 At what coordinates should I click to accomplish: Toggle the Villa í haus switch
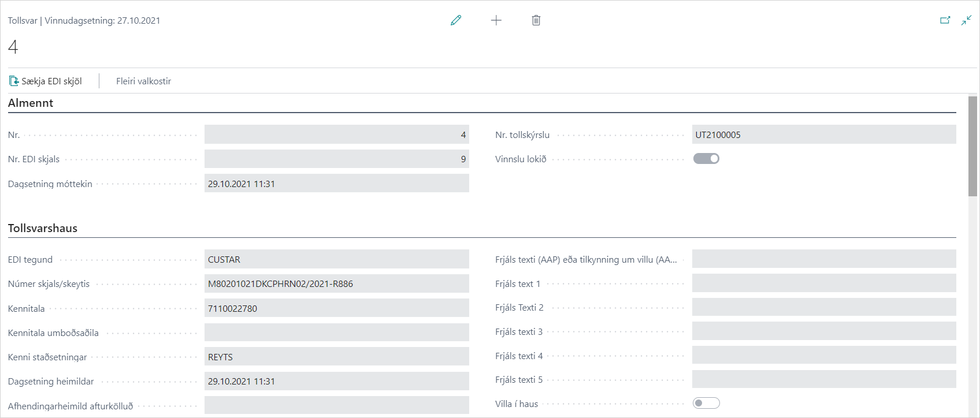point(706,404)
